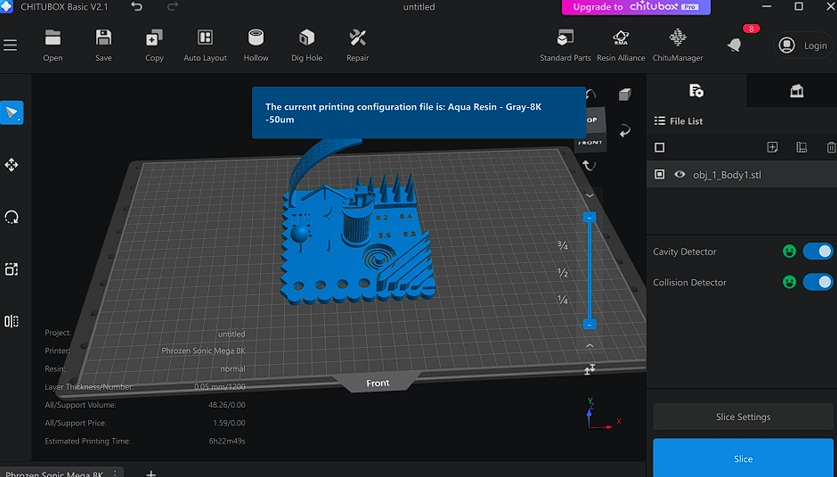Click Upgrade to Chitubox Pro banner

[636, 7]
